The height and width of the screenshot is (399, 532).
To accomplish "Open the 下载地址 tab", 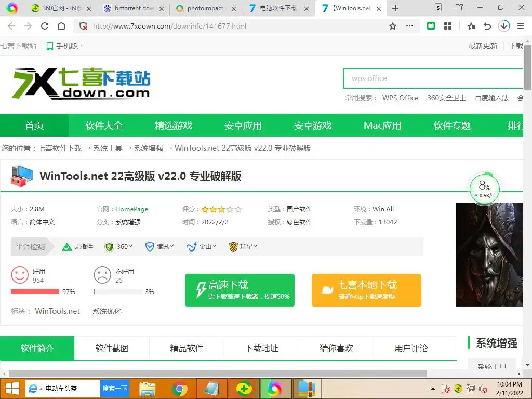I will pyautogui.click(x=262, y=348).
